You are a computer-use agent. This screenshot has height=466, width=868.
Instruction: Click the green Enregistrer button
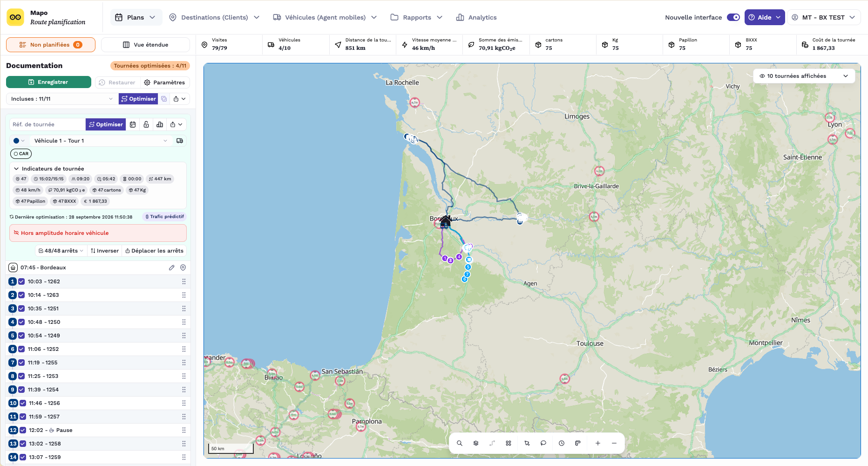[x=48, y=82]
